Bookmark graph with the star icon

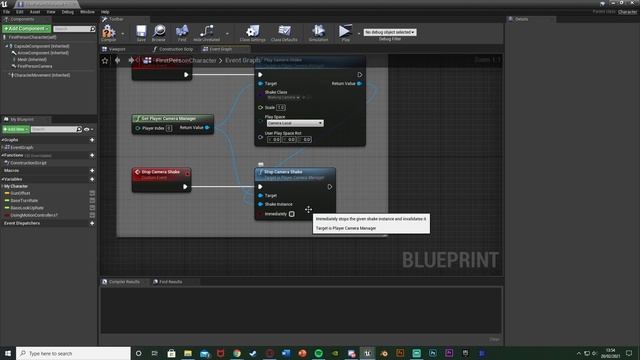(x=105, y=61)
